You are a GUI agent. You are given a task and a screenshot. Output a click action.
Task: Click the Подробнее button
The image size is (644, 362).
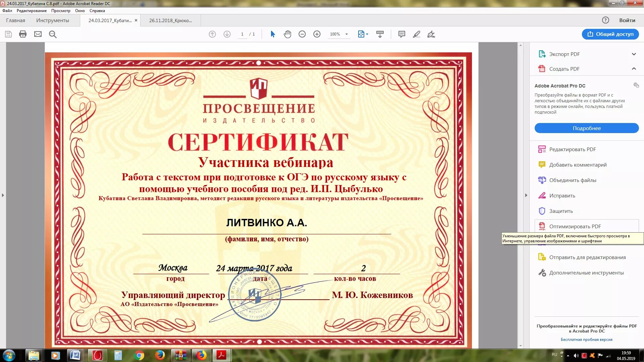point(586,128)
